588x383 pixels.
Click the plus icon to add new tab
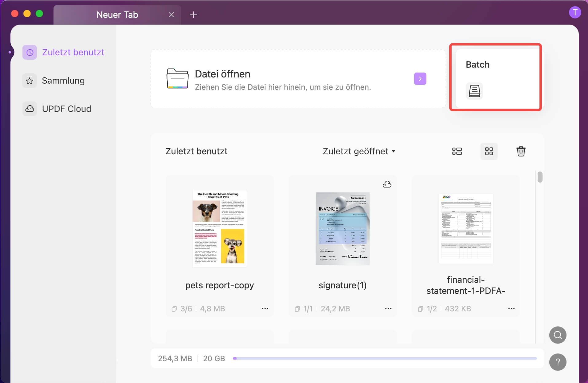(x=194, y=14)
